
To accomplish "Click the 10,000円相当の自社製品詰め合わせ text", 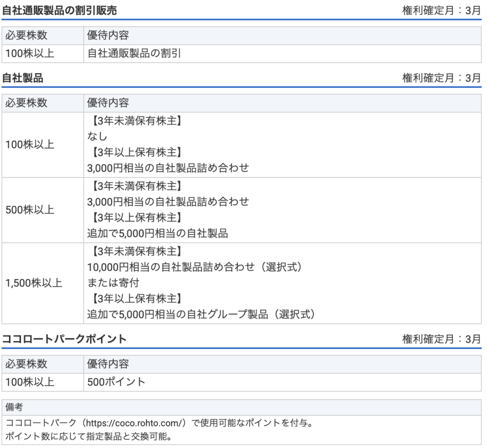I will point(171,267).
